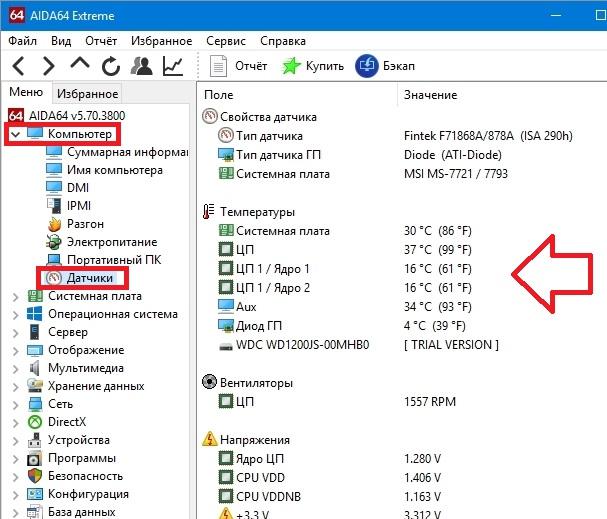Open the graph chart icon in the toolbar
This screenshot has height=519, width=607.
[173, 66]
